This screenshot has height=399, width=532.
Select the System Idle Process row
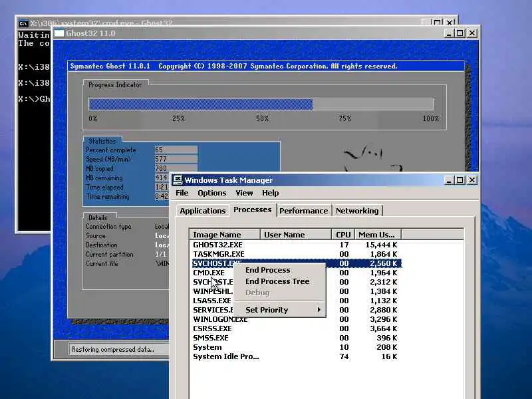(295, 356)
